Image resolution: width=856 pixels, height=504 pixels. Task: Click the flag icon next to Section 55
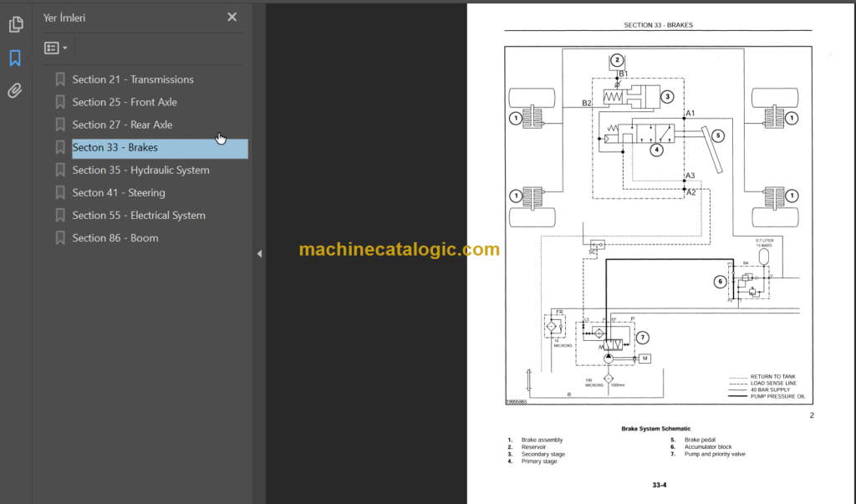[x=59, y=215]
